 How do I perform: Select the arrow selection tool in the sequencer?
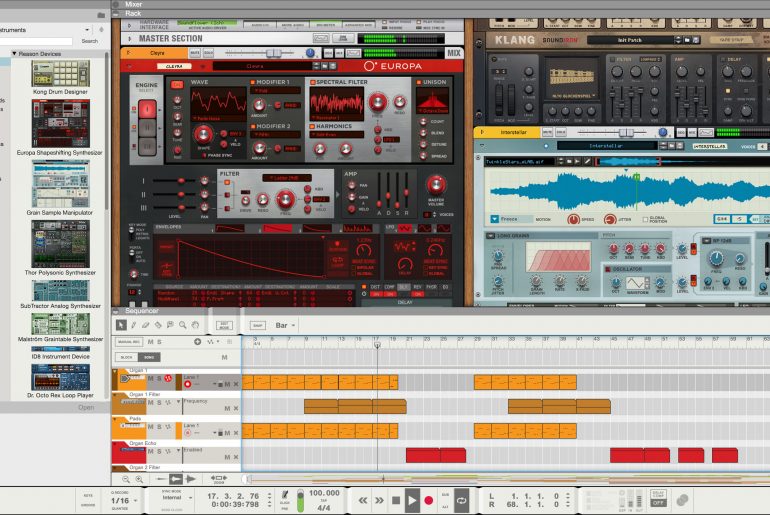(x=121, y=325)
